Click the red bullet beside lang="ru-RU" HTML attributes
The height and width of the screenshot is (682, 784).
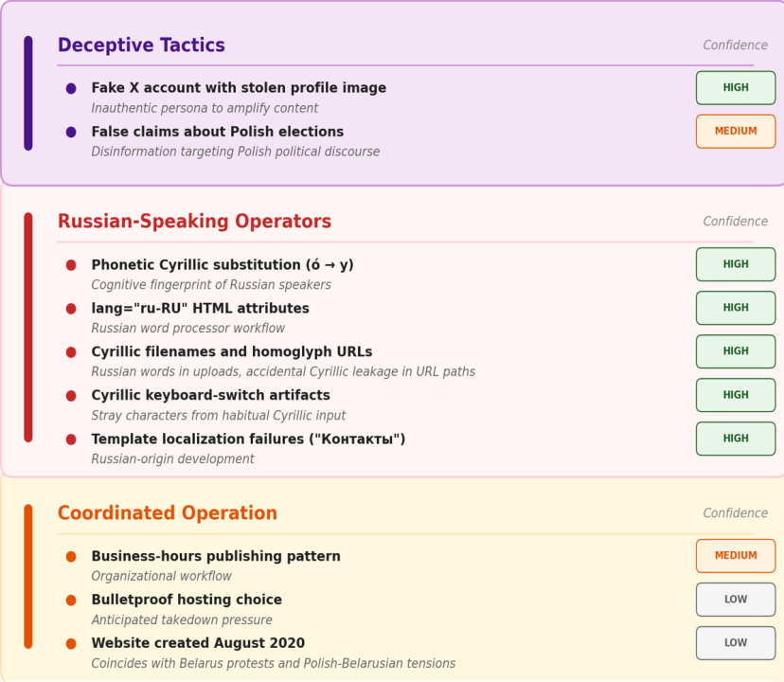click(x=71, y=309)
